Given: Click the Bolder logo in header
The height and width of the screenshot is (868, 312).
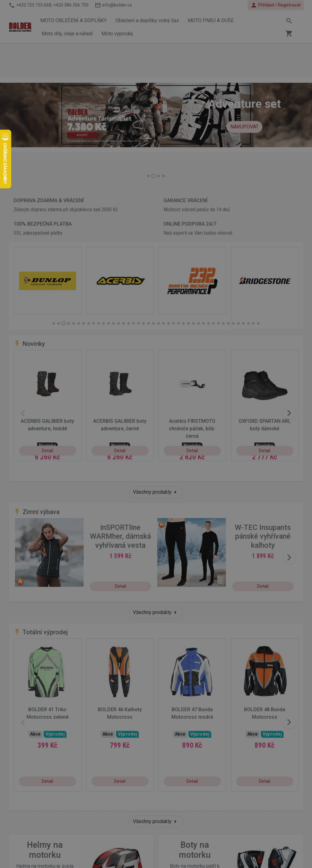Looking at the screenshot, I should click(x=20, y=27).
